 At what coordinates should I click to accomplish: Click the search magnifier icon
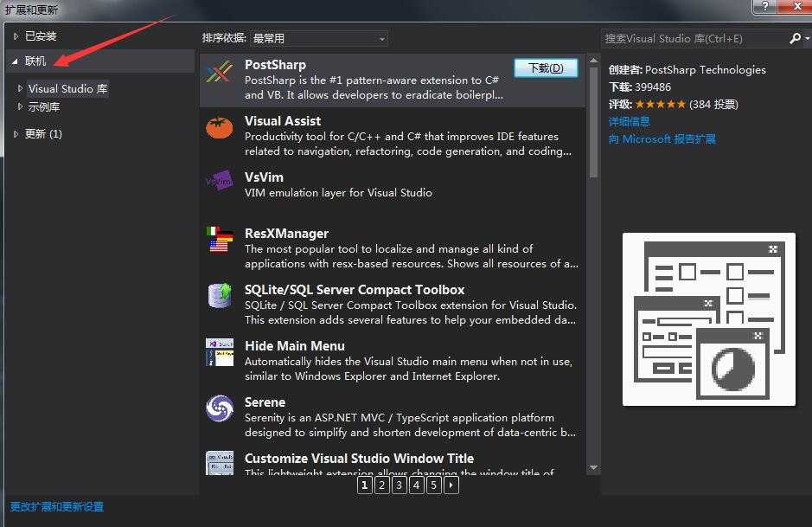(795, 38)
